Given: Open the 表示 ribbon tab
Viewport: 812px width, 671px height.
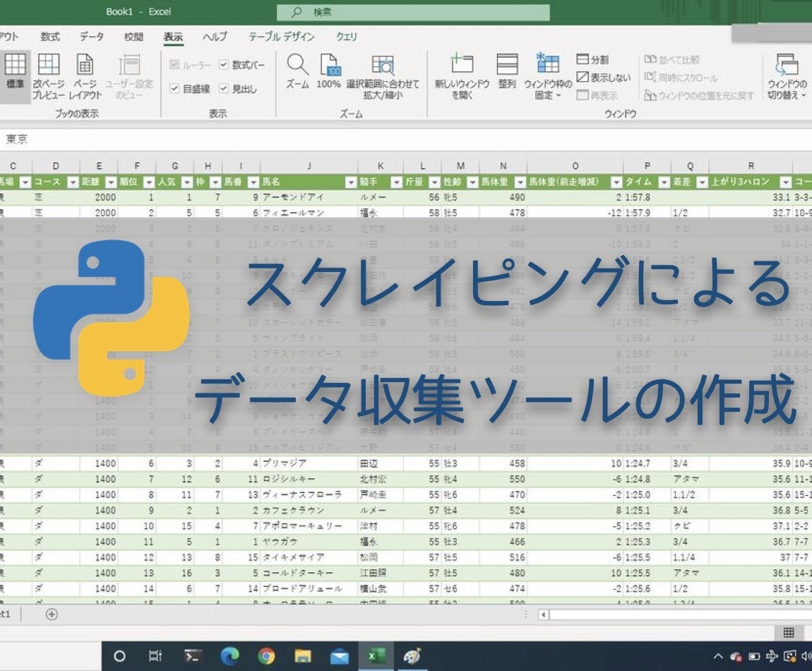Looking at the screenshot, I should [x=174, y=37].
